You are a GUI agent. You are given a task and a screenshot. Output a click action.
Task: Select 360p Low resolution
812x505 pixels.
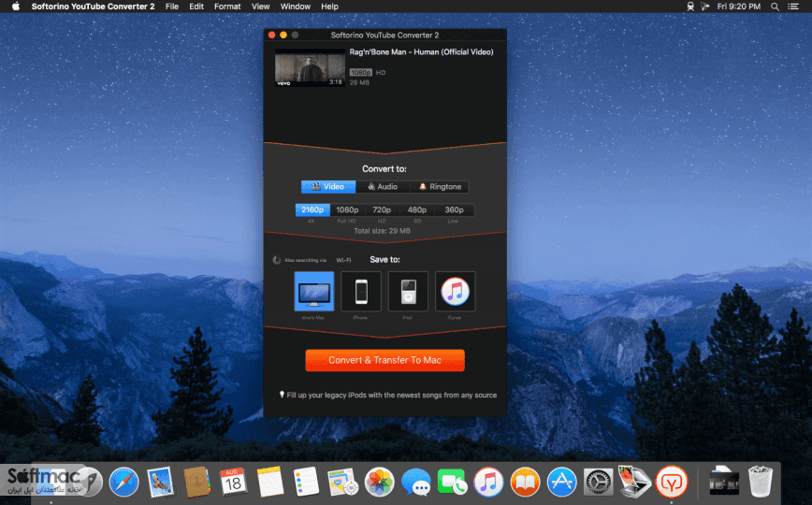coord(454,209)
